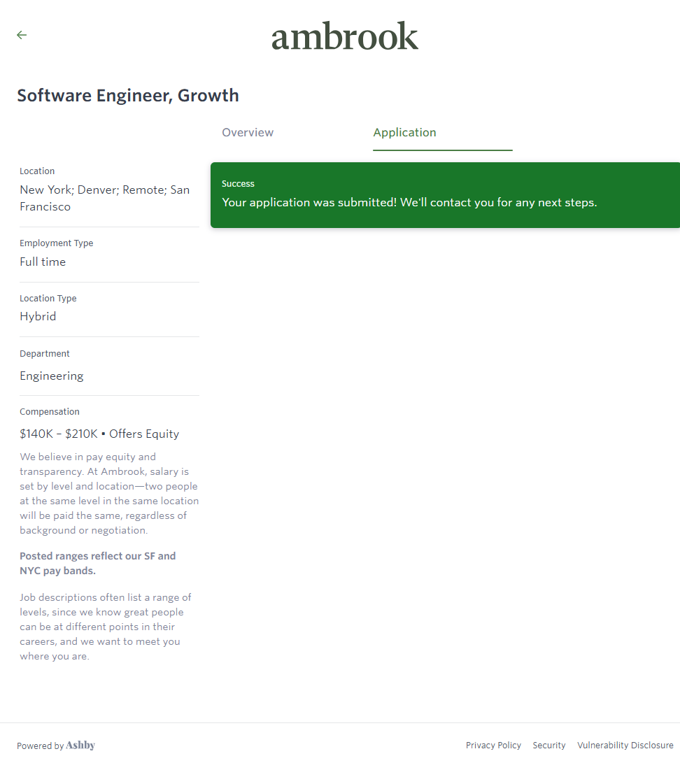Click the green Success banner heading

(238, 184)
